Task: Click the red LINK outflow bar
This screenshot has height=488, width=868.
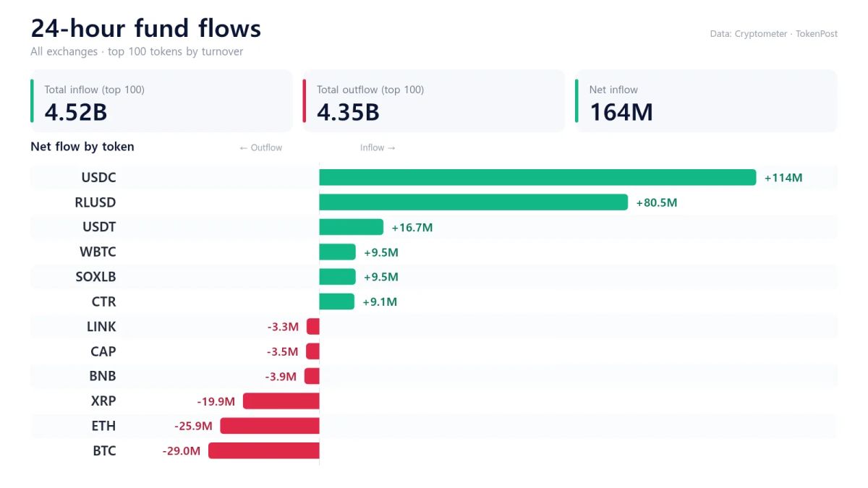Action: coord(313,327)
